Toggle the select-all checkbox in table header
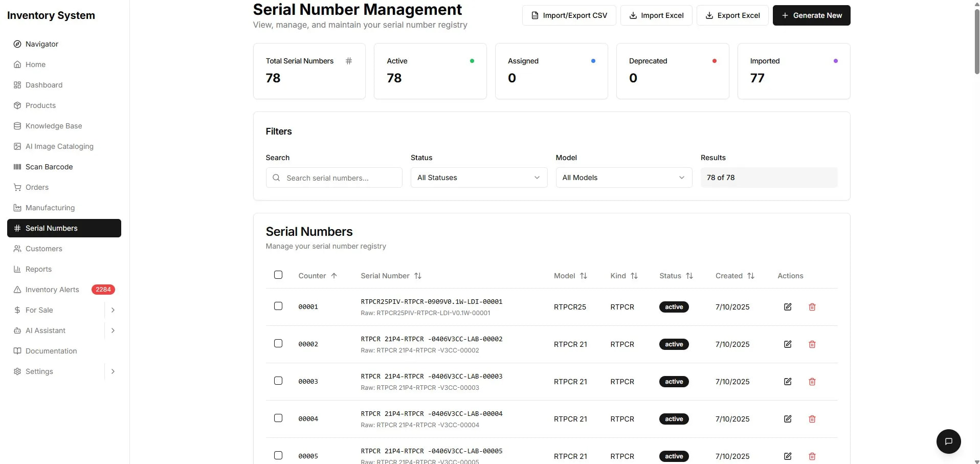980x464 pixels. (x=278, y=275)
